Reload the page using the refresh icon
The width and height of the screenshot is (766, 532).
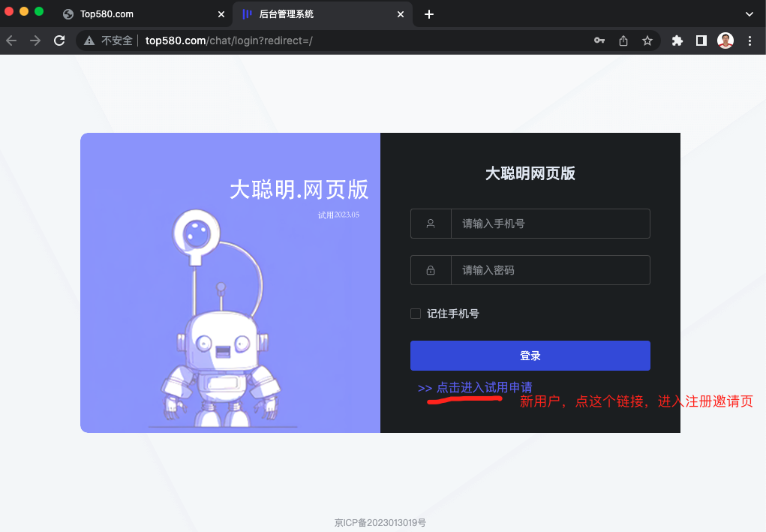[x=59, y=41]
